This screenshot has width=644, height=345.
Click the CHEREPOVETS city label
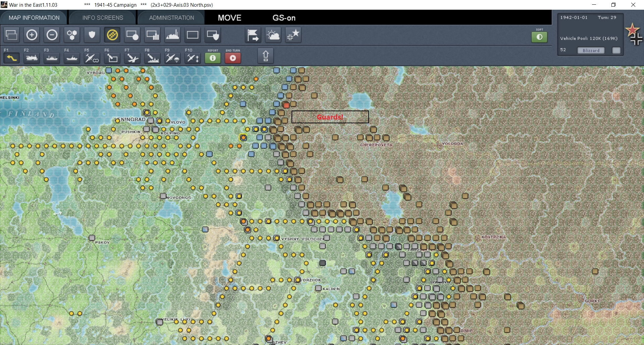(x=376, y=145)
